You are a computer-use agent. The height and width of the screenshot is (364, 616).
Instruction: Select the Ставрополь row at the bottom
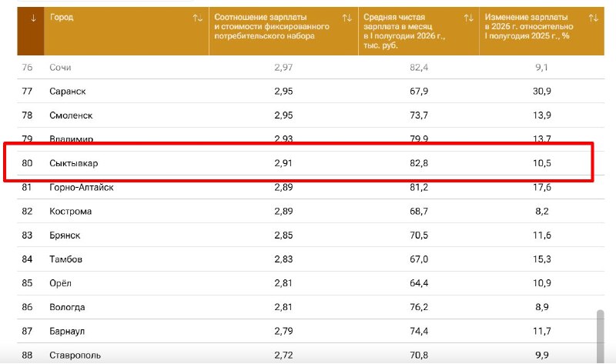(310, 355)
